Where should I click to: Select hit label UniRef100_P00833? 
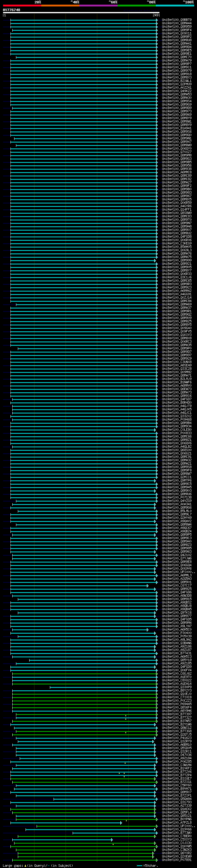177,433
